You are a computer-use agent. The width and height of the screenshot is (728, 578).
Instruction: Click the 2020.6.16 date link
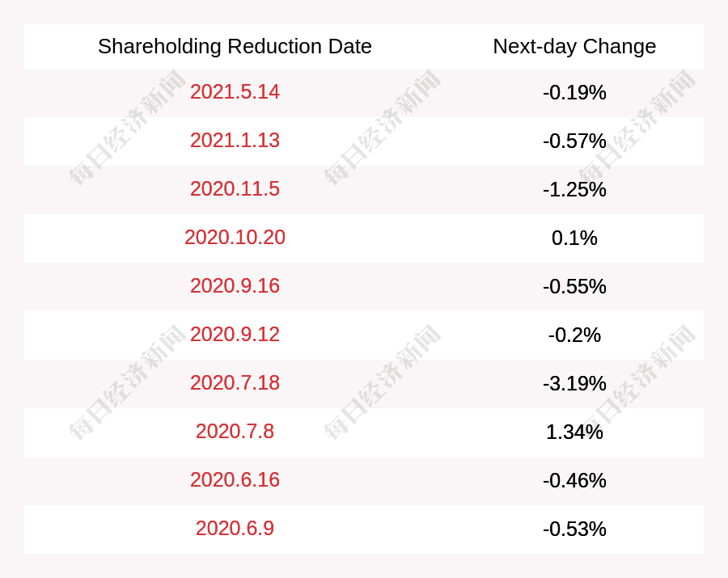tap(235, 480)
